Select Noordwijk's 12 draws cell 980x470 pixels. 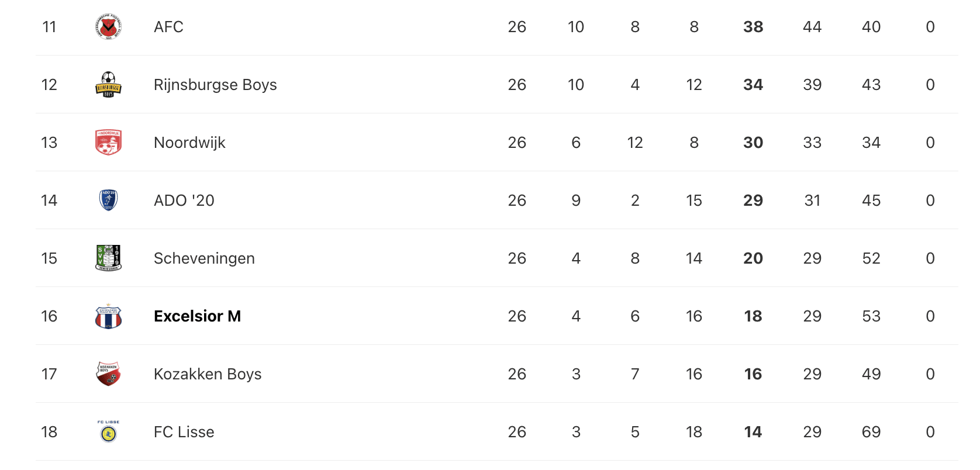click(x=635, y=143)
